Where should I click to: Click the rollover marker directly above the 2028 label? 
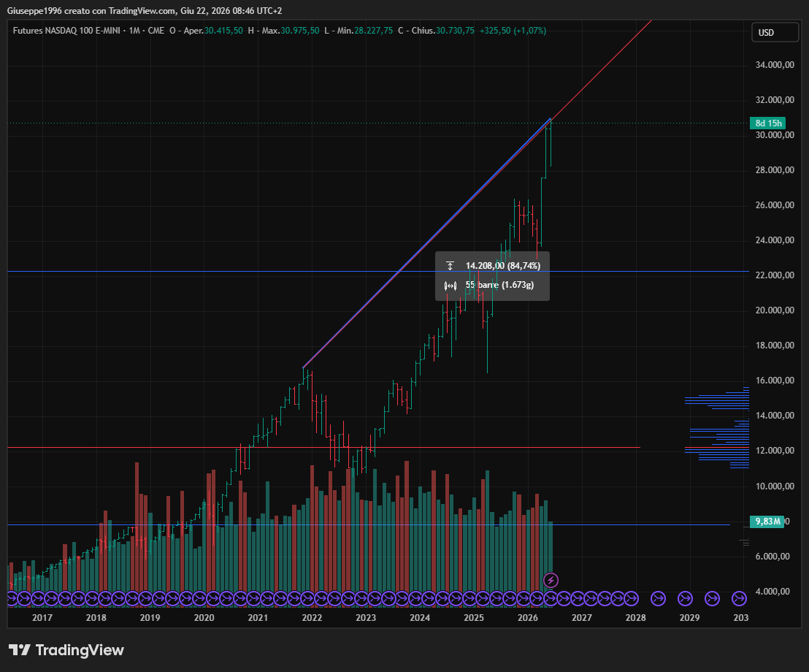pyautogui.click(x=631, y=599)
